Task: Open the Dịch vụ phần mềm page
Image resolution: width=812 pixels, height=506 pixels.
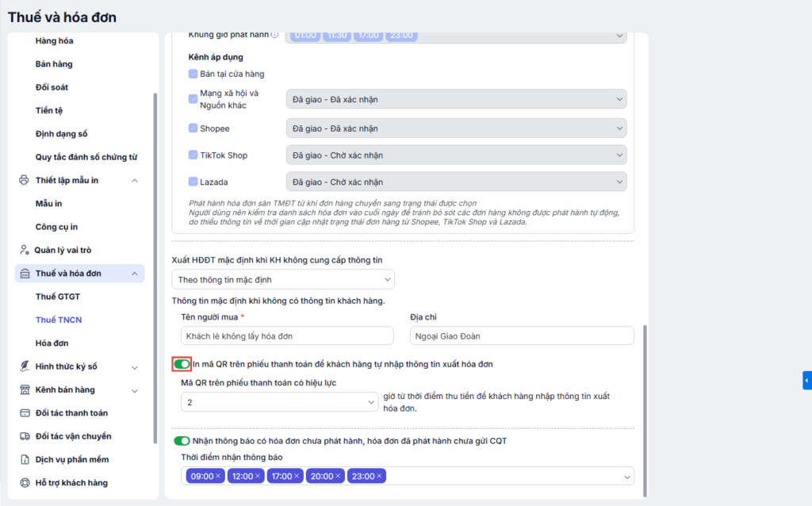Action: point(71,459)
